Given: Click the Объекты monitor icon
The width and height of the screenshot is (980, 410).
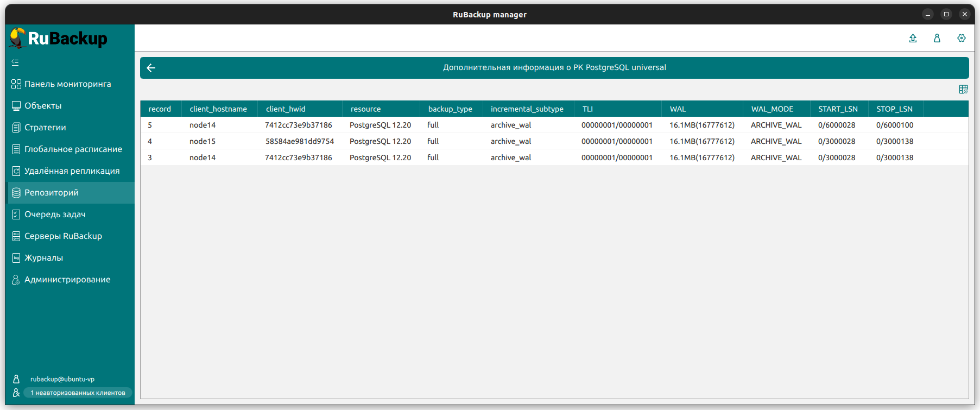Looking at the screenshot, I should click(x=16, y=106).
